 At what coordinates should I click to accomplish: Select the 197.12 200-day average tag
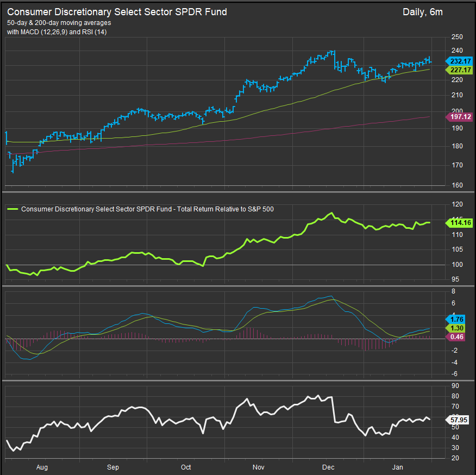459,117
